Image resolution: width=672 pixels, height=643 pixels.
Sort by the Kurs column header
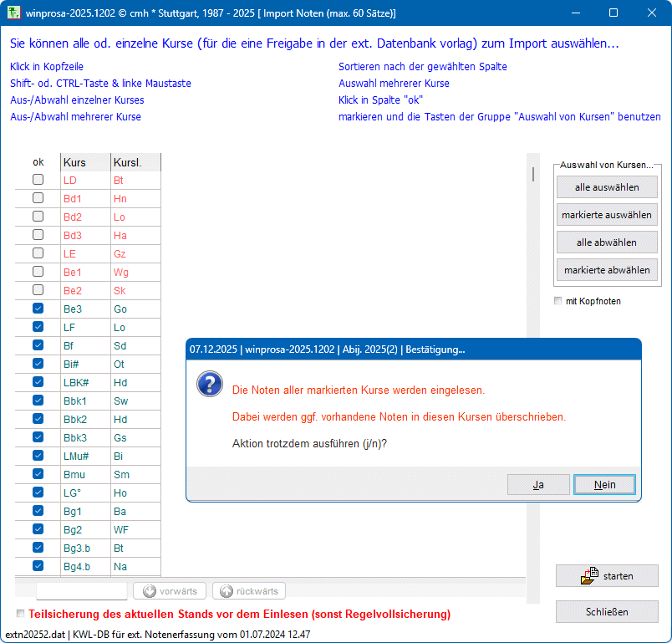[x=84, y=162]
